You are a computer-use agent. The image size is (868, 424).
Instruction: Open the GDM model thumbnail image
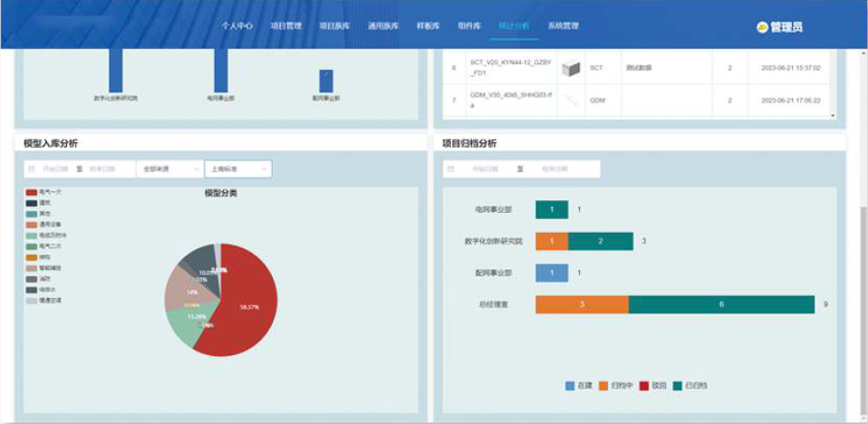click(x=570, y=100)
